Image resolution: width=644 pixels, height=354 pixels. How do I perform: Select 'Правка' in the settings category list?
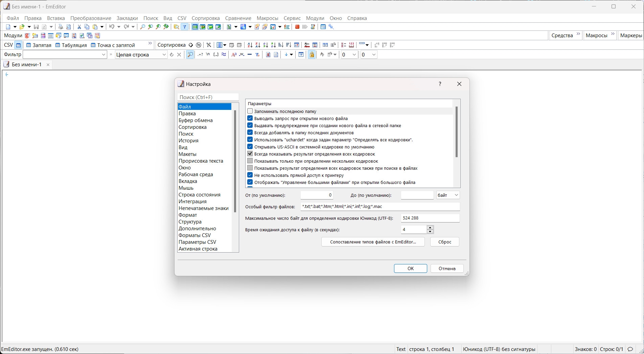(187, 113)
